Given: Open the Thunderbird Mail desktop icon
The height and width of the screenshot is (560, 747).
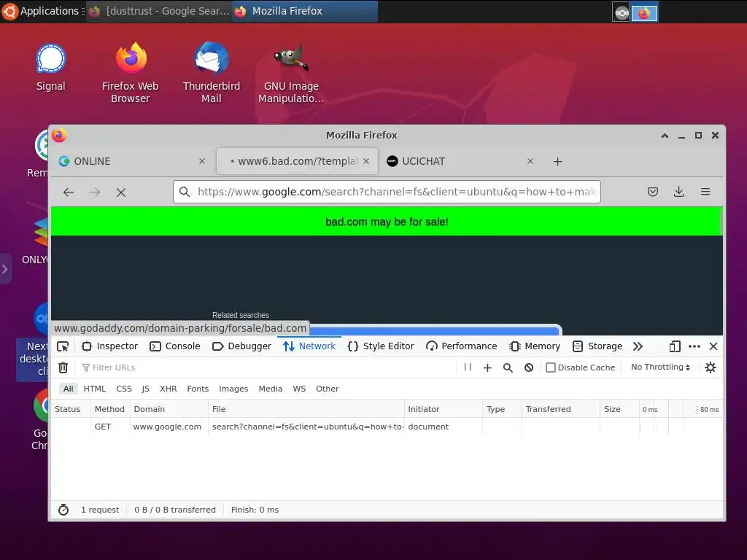Looking at the screenshot, I should tap(211, 72).
